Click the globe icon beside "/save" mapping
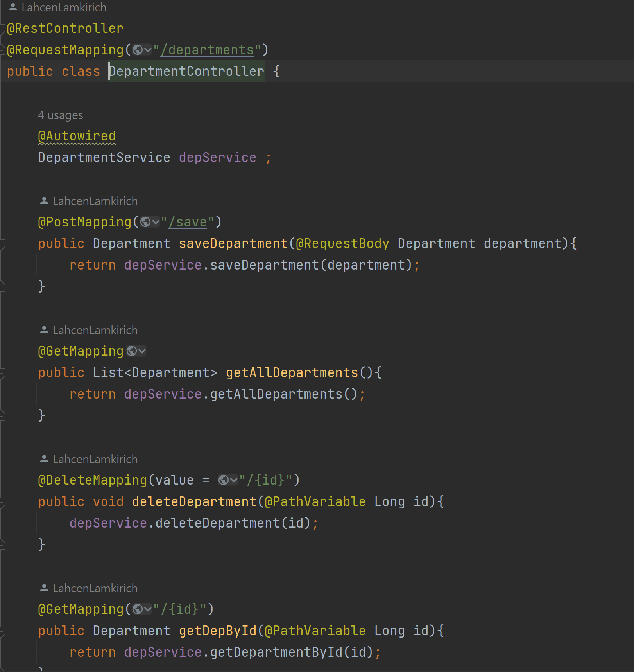The height and width of the screenshot is (672, 634). coord(145,222)
